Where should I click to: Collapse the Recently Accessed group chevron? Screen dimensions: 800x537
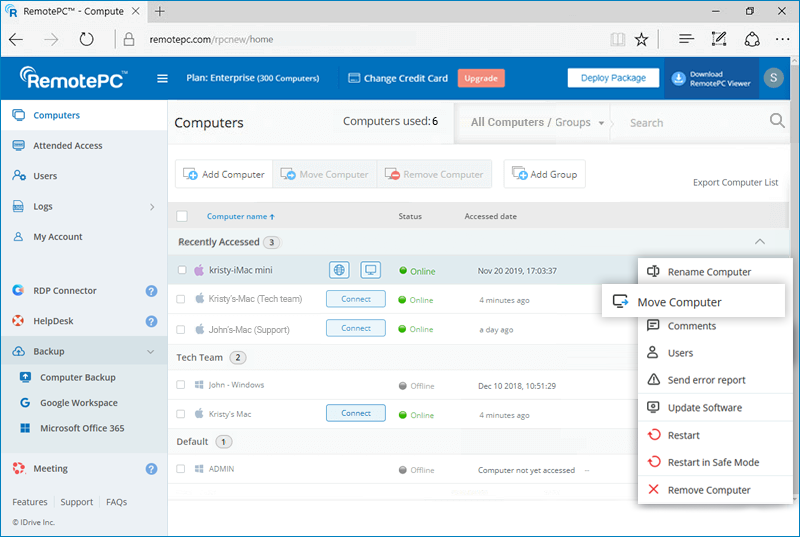pos(759,242)
